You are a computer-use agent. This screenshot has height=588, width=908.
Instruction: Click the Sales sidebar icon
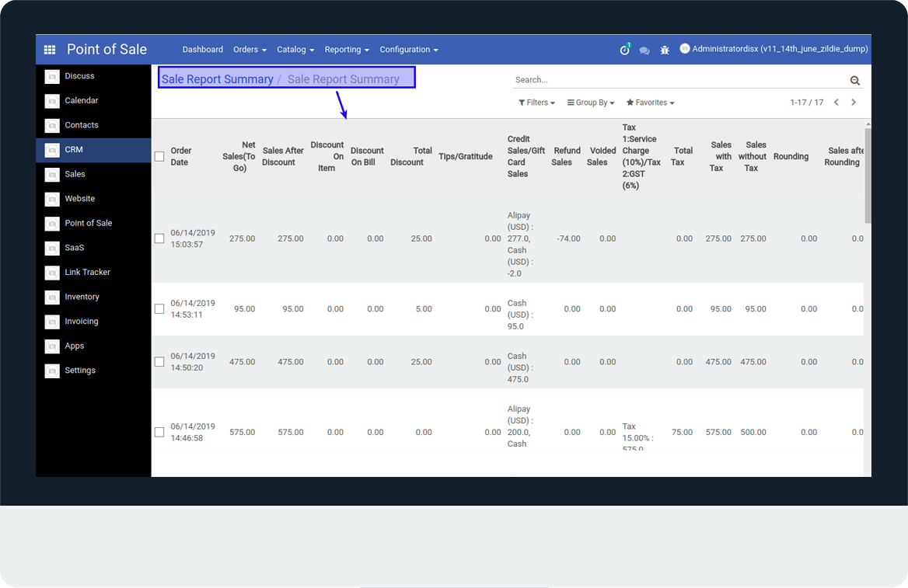tap(52, 174)
